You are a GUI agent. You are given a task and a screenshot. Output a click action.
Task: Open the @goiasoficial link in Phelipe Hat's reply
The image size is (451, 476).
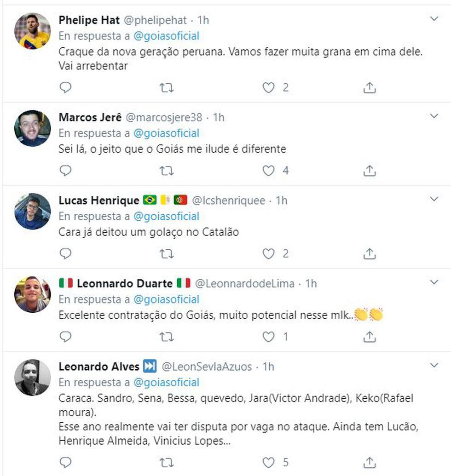click(167, 36)
